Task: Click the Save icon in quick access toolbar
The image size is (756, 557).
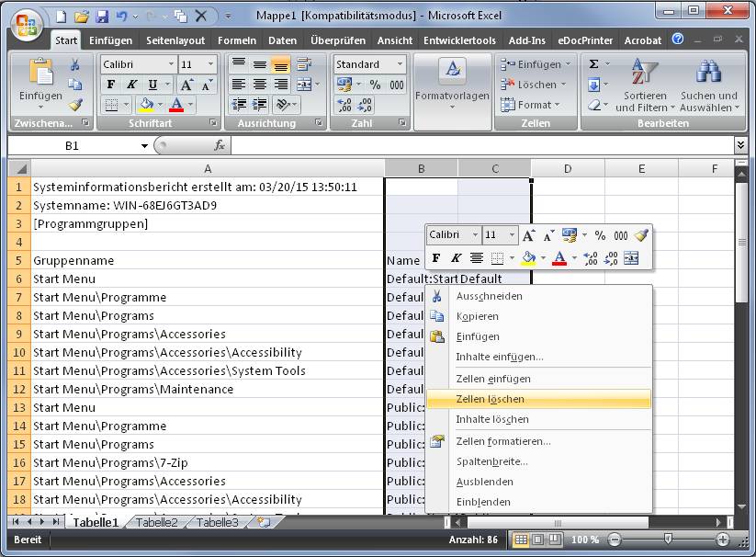Action: tap(102, 17)
